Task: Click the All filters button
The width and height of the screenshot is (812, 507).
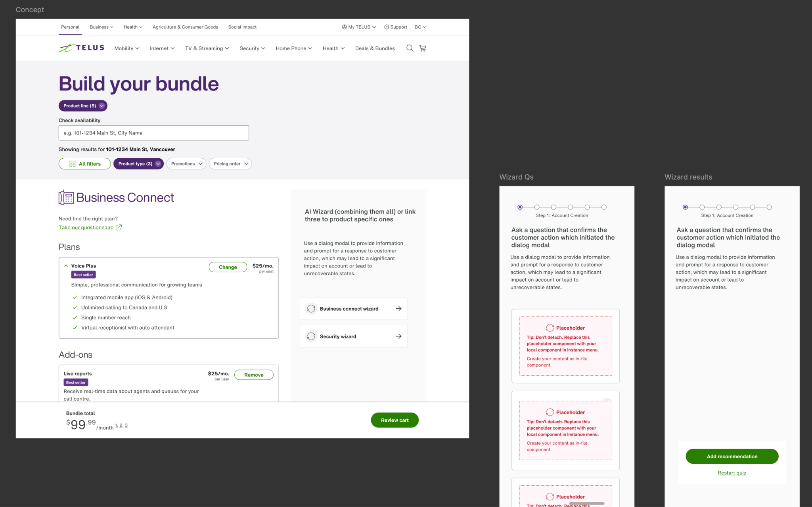Action: point(84,164)
